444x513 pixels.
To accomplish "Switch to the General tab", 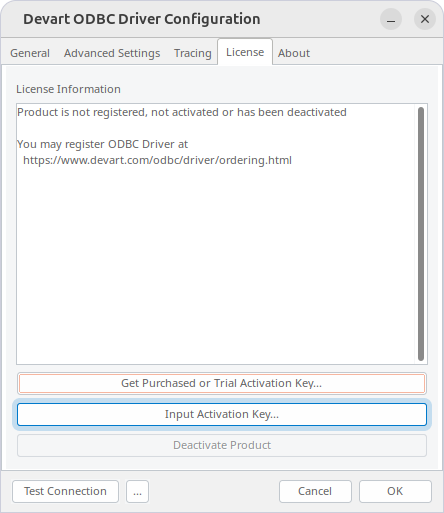I will tap(30, 53).
